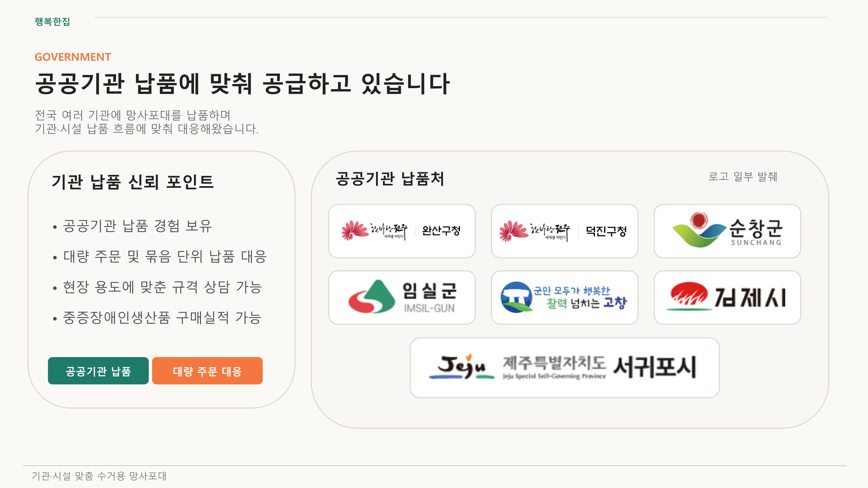Click the Deokjin-gu Office (덕진구청) logo card
This screenshot has height=488, width=868.
(564, 231)
